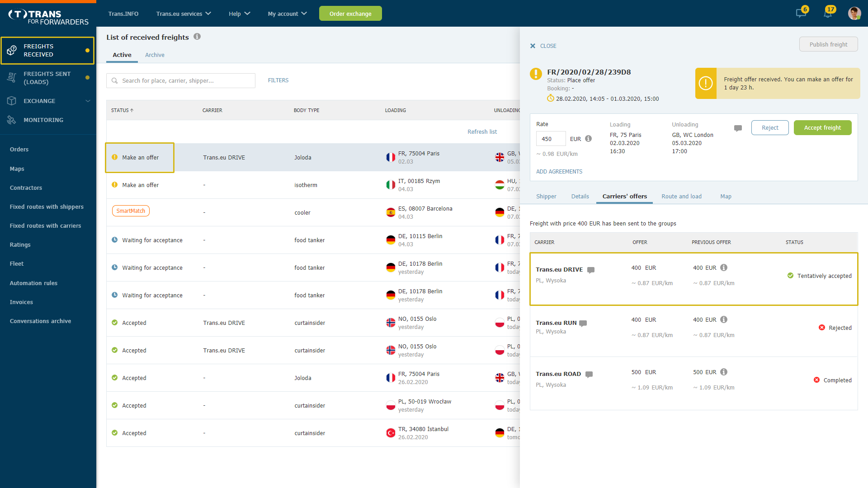The height and width of the screenshot is (488, 868).
Task: Click the ADD AGREEMENTS link
Action: [x=559, y=172]
